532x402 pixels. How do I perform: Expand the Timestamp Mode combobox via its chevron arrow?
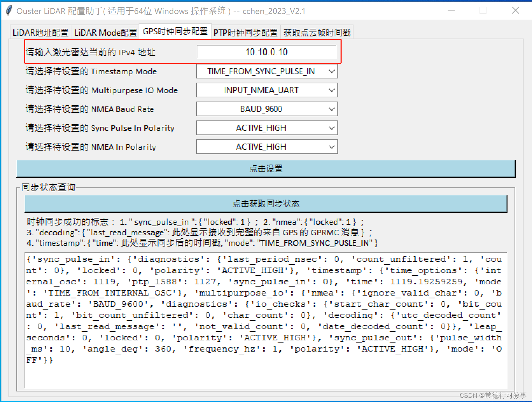(x=331, y=71)
